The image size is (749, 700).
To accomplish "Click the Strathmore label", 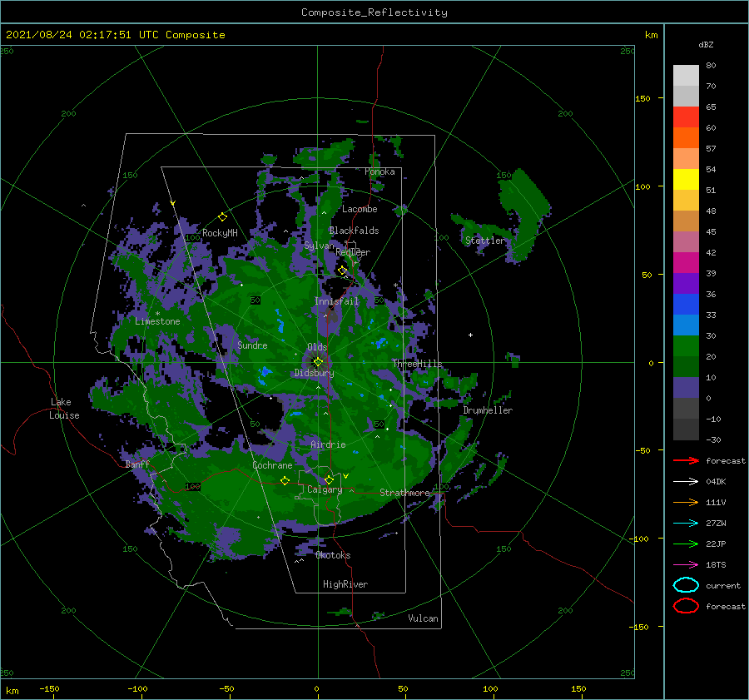I will point(404,493).
